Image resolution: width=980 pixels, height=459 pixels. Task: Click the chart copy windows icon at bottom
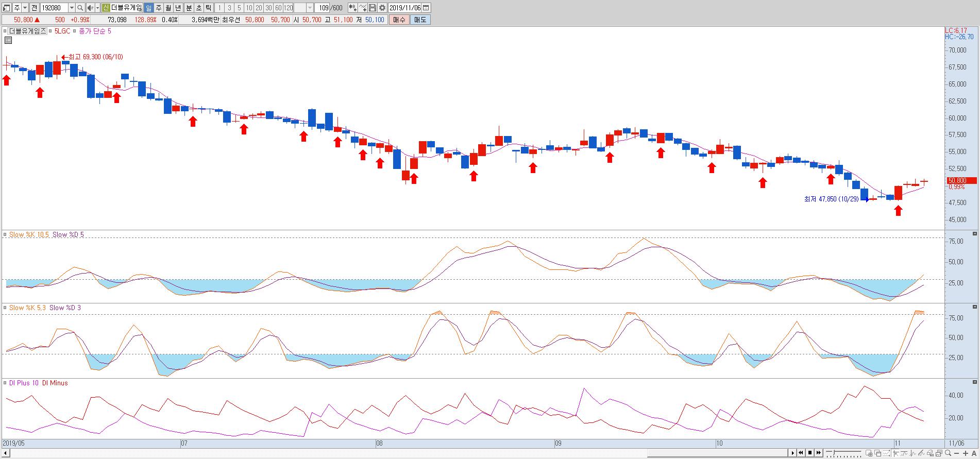tap(939, 453)
